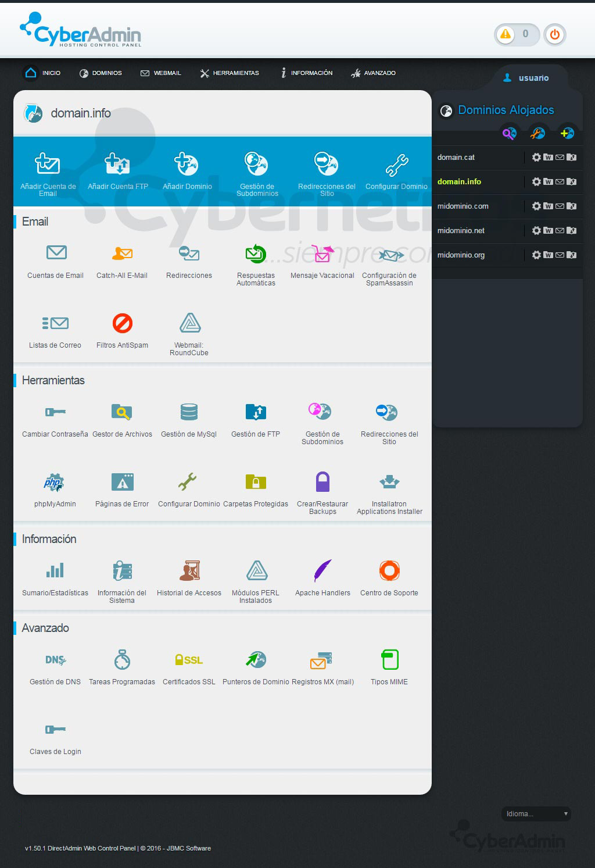Open Certificados SSL
This screenshot has width=595, height=868.
(188, 660)
